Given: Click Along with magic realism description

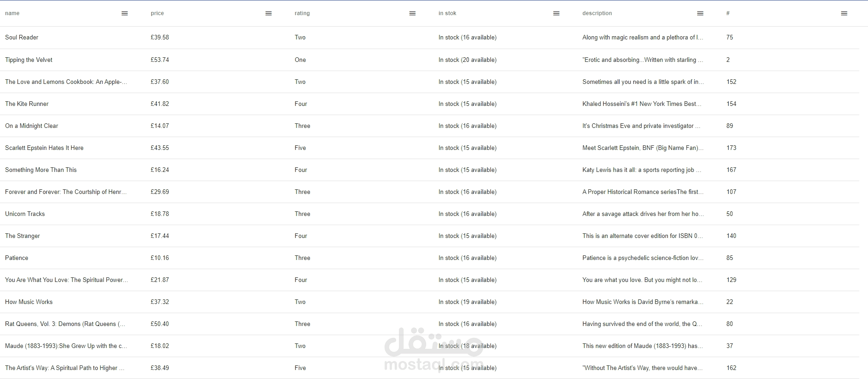Looking at the screenshot, I should tap(643, 38).
